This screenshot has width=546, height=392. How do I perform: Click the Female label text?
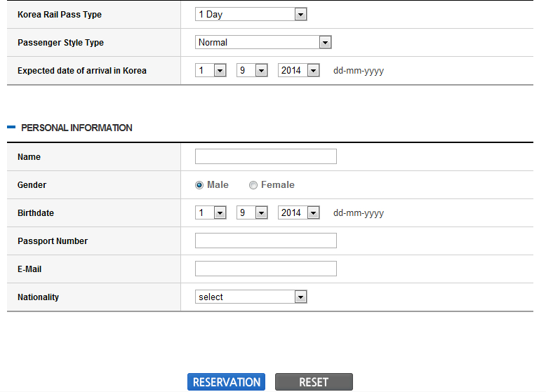coord(277,185)
